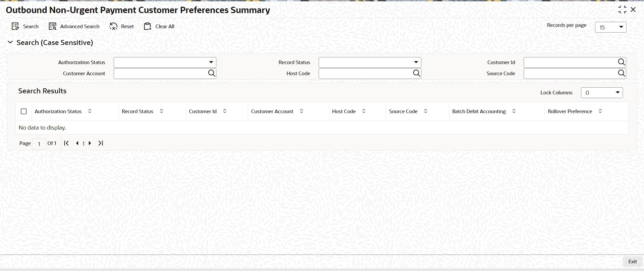The height and width of the screenshot is (271, 644).
Task: Open the Authorization Status dropdown
Action: (165, 62)
